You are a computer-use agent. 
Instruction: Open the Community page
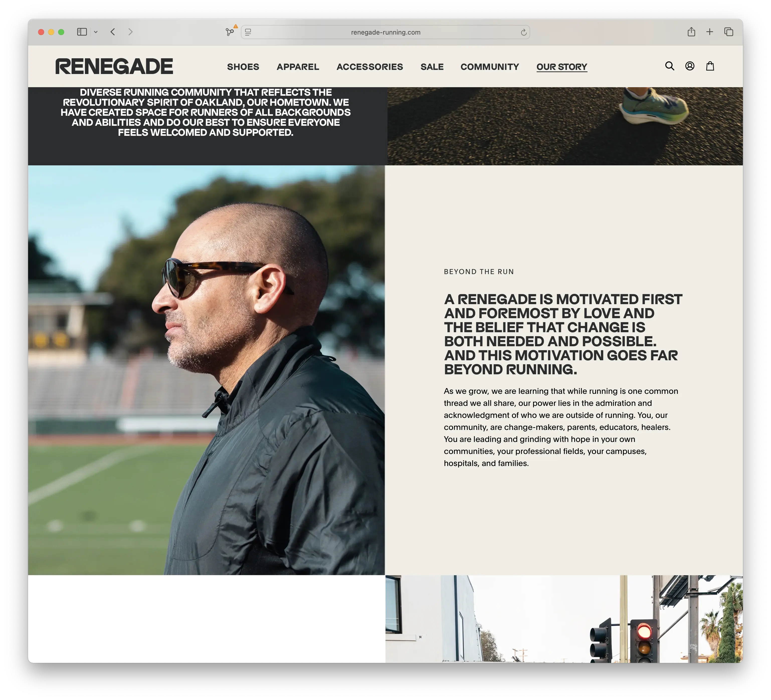point(490,67)
